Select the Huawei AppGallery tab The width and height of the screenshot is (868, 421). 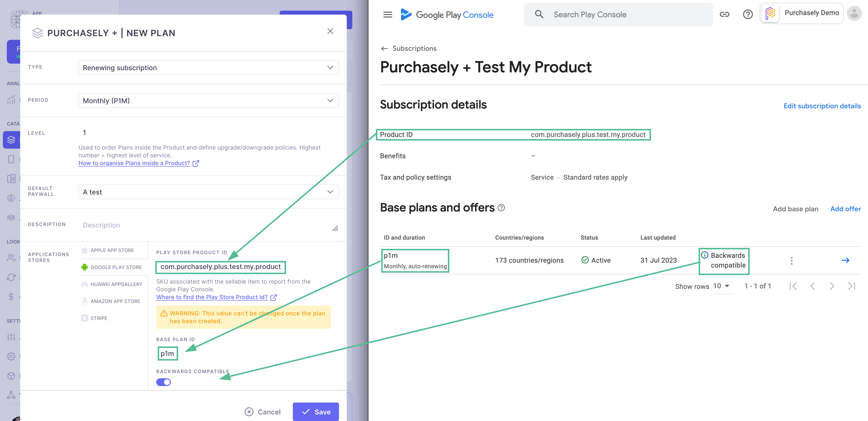click(x=116, y=284)
